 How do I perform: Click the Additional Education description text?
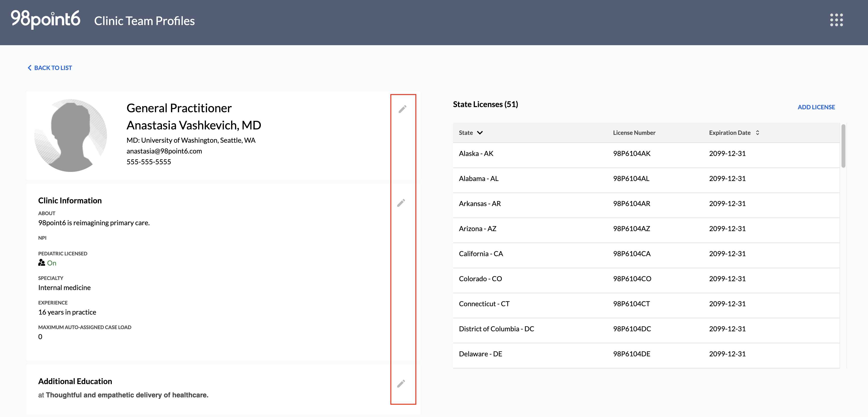pyautogui.click(x=123, y=395)
